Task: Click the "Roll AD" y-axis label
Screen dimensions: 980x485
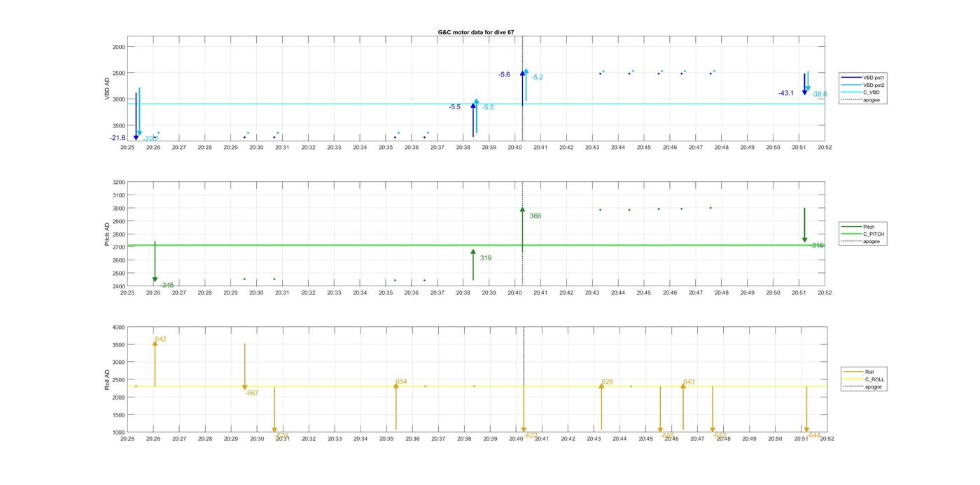Action: pyautogui.click(x=108, y=379)
